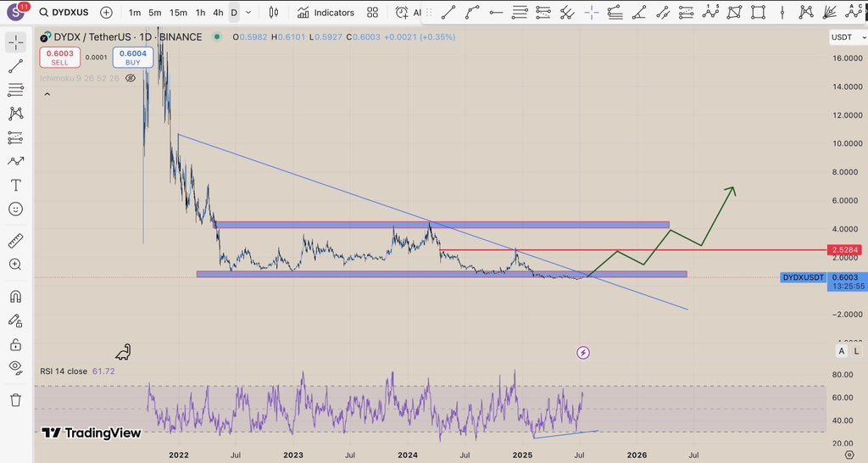Screen dimensions: 868x463
Task: Switch to the 4h timeframe
Action: point(218,13)
